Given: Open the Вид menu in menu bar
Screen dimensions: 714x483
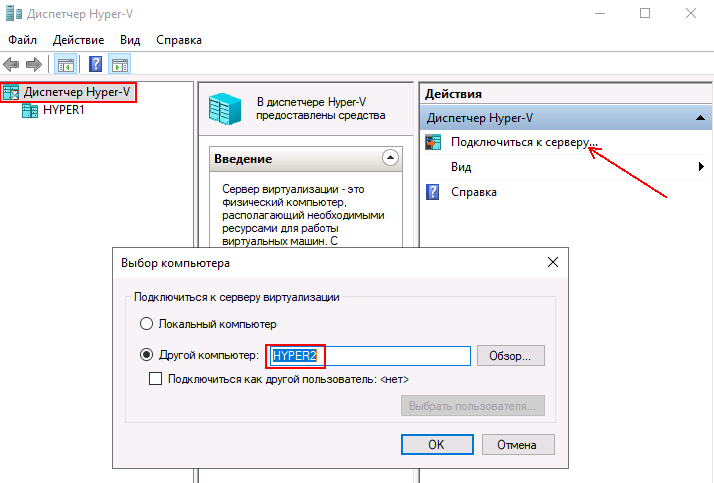Looking at the screenshot, I should point(130,40).
